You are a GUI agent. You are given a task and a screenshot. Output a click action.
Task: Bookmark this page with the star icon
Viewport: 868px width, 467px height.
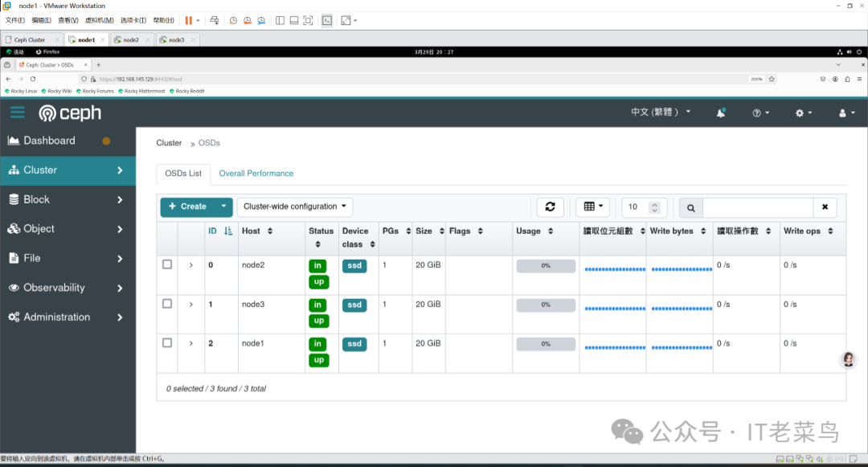click(x=772, y=79)
